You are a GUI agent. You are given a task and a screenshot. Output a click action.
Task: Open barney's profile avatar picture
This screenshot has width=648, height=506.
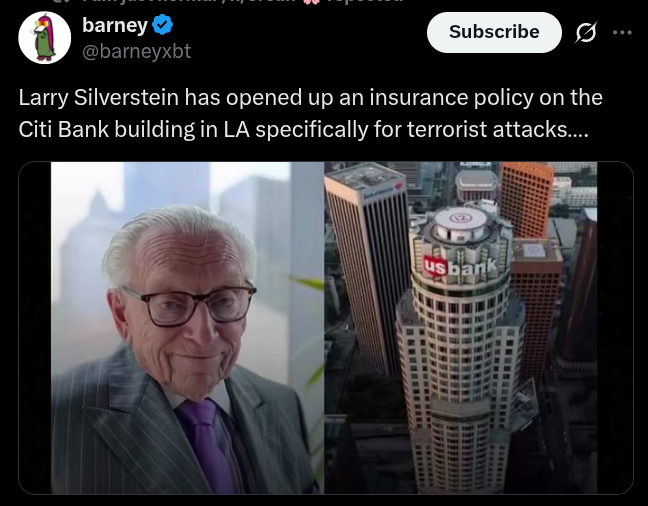45,38
